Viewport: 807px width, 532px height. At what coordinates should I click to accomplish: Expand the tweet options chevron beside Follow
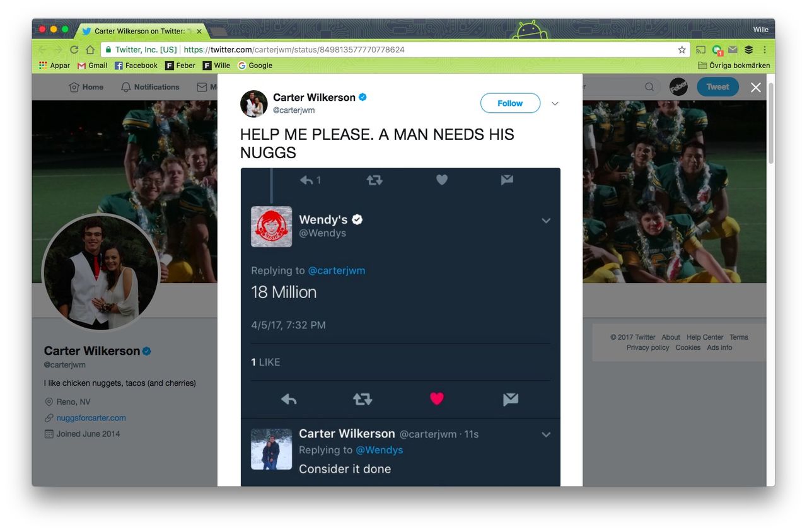[x=555, y=103]
